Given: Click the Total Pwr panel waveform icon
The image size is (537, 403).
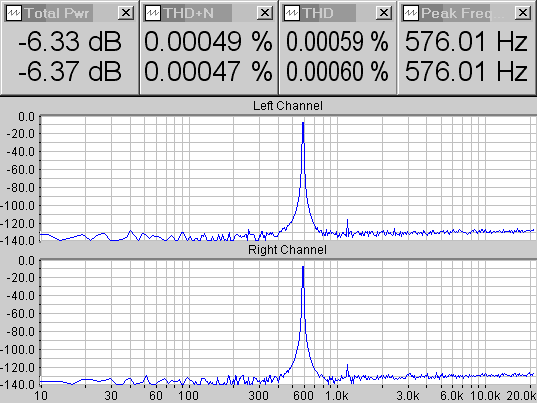Looking at the screenshot, I should click(x=14, y=13).
